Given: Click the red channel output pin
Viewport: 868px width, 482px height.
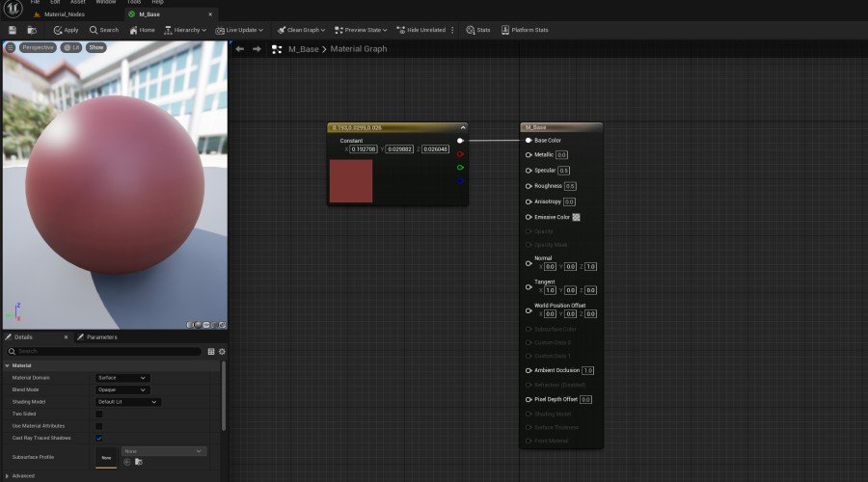Looking at the screenshot, I should point(460,154).
